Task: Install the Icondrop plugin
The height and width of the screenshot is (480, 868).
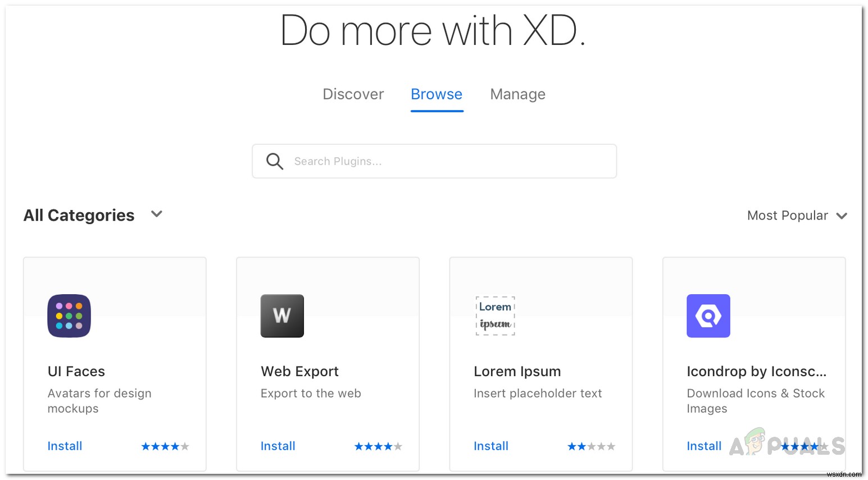Action: pos(704,446)
